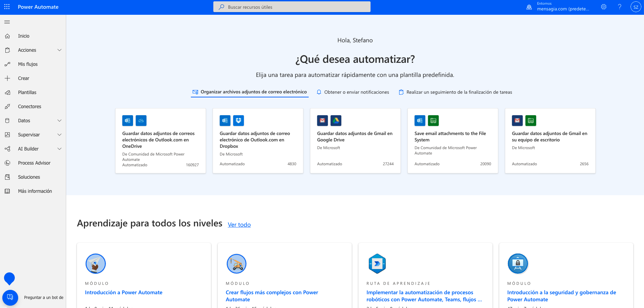Click the Ver todo link

tap(239, 225)
